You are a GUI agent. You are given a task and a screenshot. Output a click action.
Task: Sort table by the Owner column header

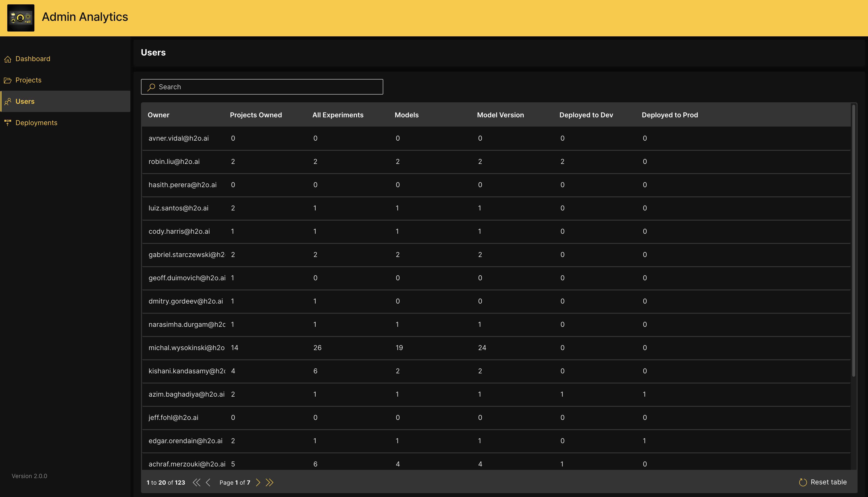[159, 115]
